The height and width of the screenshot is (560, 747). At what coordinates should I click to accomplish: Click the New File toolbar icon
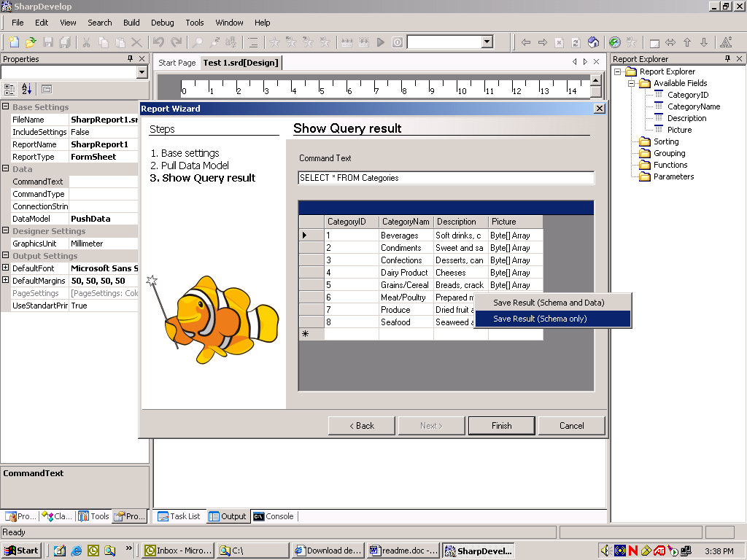[x=15, y=42]
